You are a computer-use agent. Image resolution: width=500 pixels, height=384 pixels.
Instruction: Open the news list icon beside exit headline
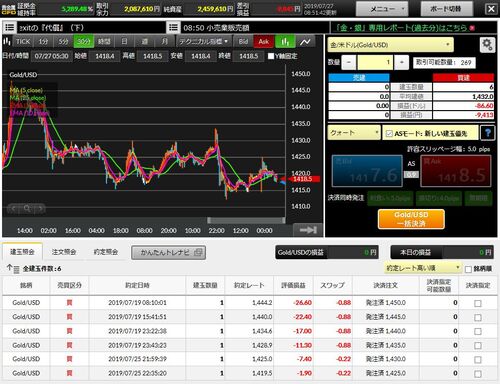point(10,27)
